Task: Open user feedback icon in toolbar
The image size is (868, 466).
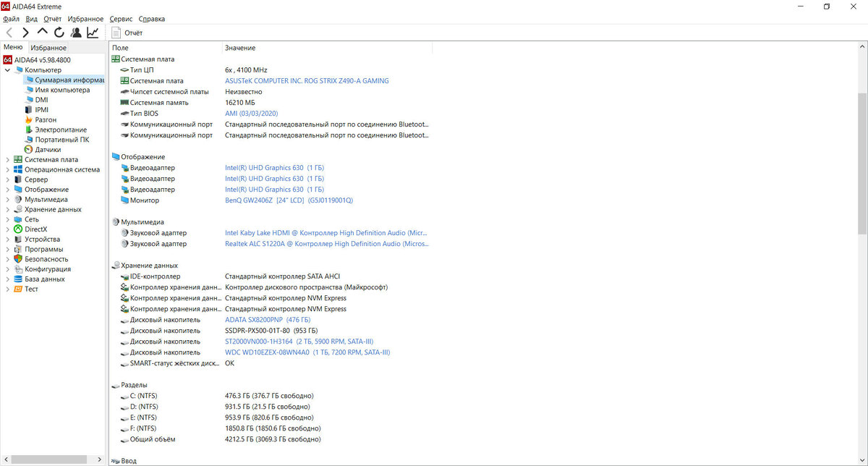Action: pyautogui.click(x=75, y=33)
